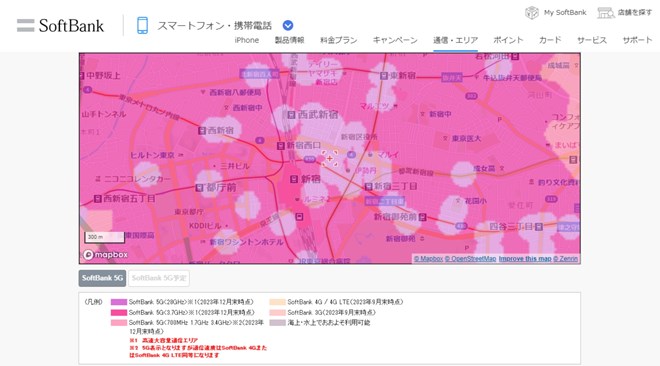
Task: Open the ポイント menu item
Action: point(508,40)
